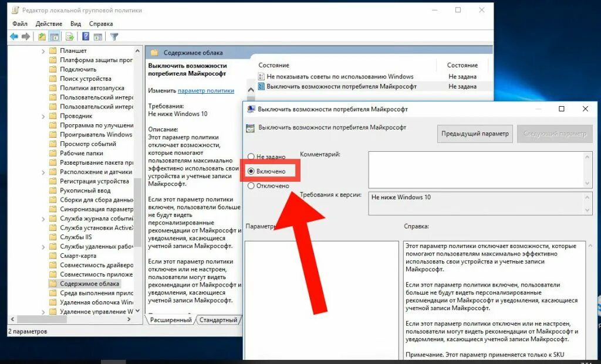The height and width of the screenshot is (364, 601).
Task: Go back with the blue left arrow
Action: (x=14, y=36)
